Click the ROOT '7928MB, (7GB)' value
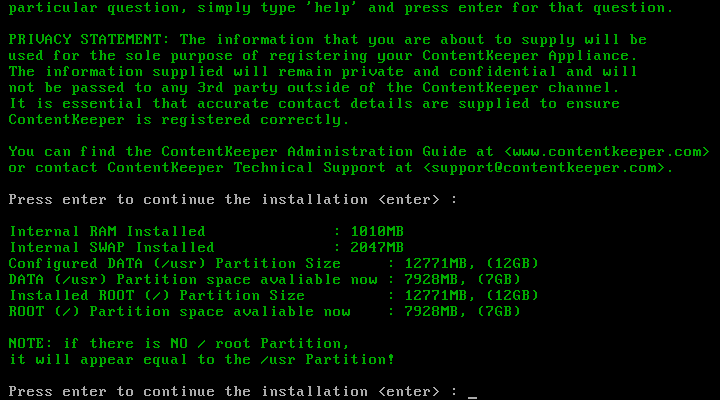 (462, 311)
